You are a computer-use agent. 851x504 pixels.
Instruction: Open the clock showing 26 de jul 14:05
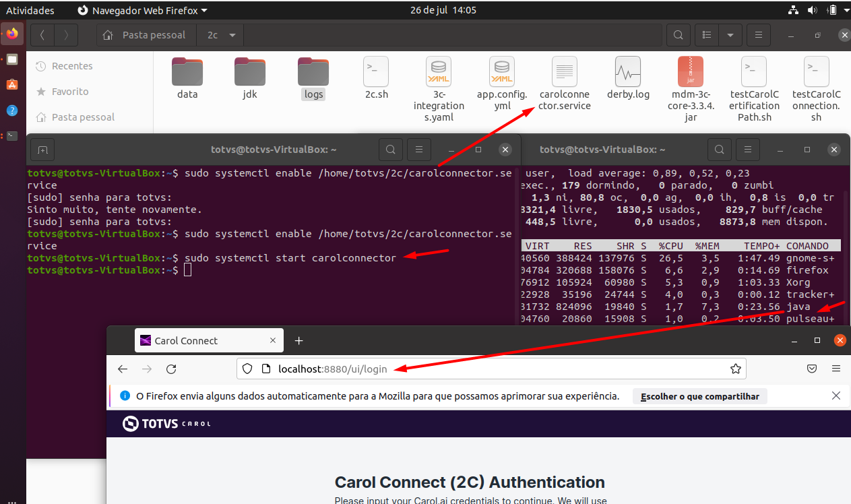click(443, 10)
